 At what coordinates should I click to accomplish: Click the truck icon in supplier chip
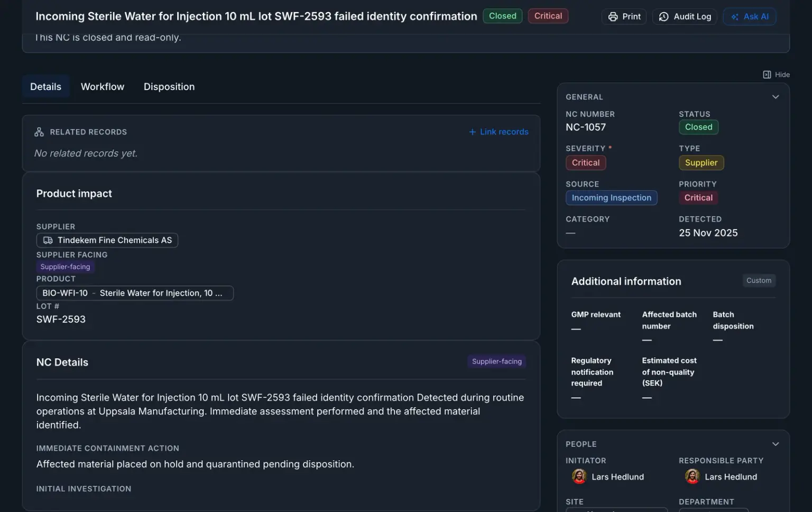(48, 240)
